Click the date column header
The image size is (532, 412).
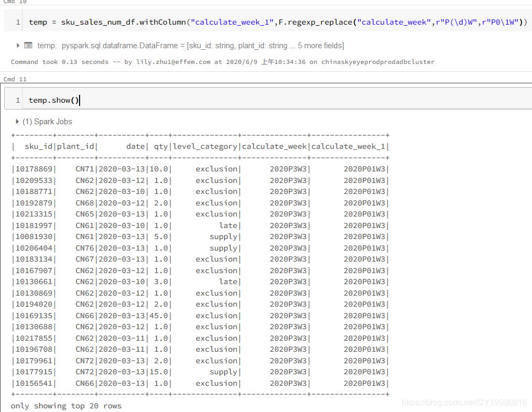pos(136,146)
